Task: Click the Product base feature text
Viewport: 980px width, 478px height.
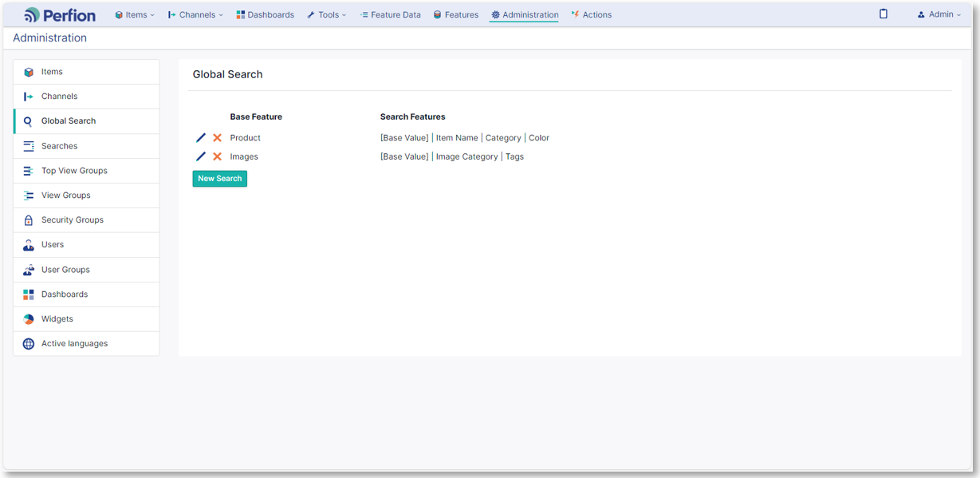Action: [246, 138]
